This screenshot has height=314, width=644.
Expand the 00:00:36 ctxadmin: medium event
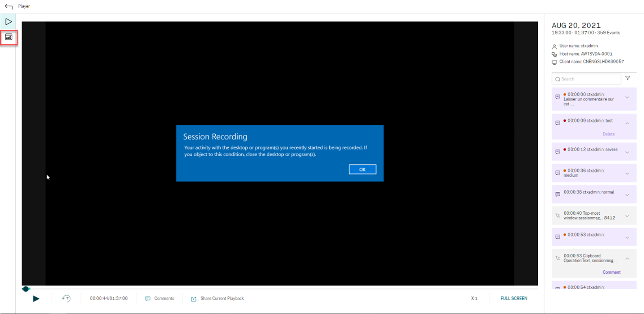coord(627,173)
